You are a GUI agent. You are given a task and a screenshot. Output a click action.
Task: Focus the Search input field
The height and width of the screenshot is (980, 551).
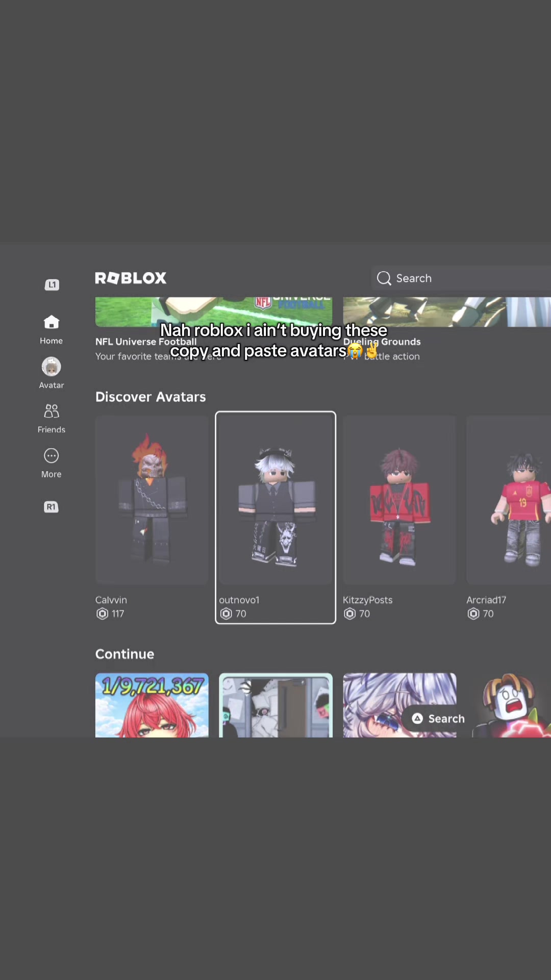point(461,278)
